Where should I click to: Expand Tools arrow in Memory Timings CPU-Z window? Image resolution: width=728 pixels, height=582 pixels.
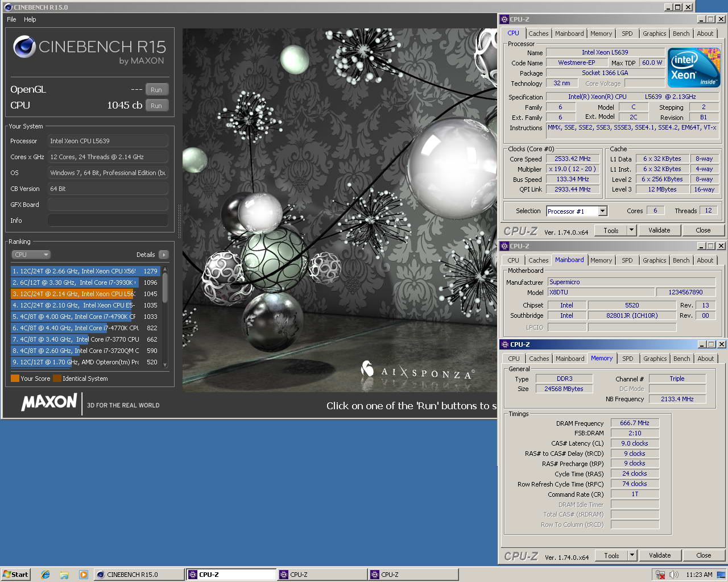click(632, 555)
